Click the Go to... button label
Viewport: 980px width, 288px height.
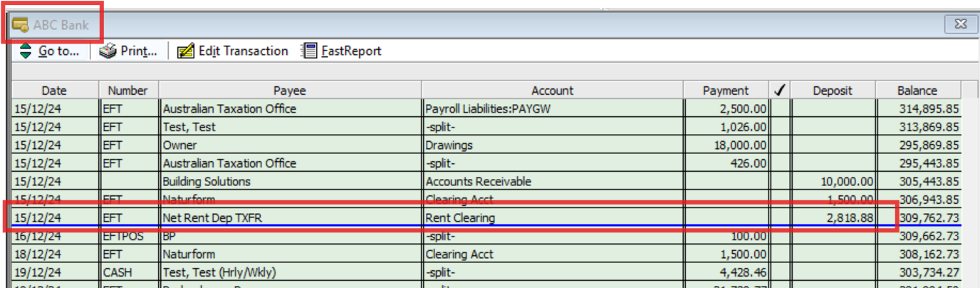click(58, 51)
